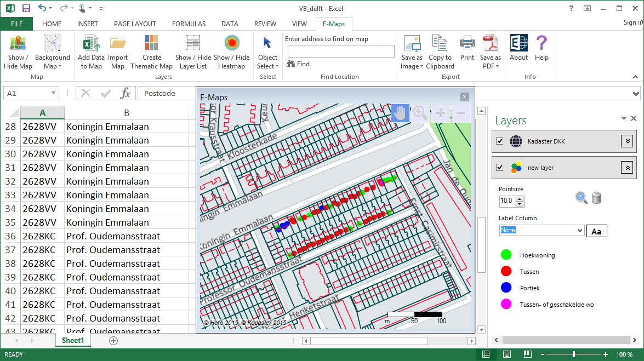Select the pan hand tool on the map
Screen dimensions: 644x361
click(x=400, y=112)
